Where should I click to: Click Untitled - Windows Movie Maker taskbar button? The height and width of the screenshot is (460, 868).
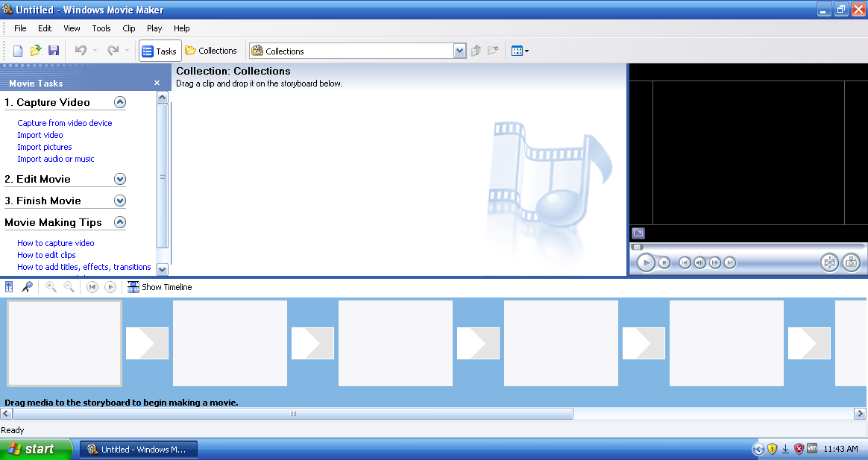click(139, 450)
